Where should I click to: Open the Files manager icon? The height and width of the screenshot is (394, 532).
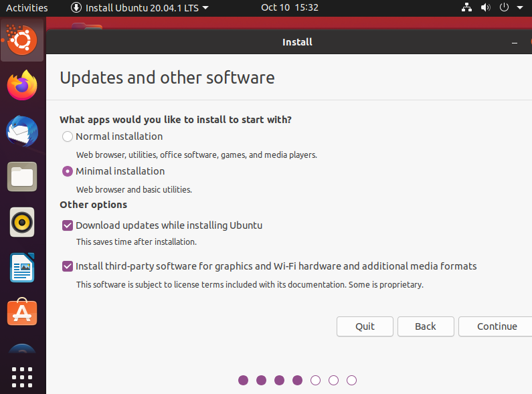(22, 177)
